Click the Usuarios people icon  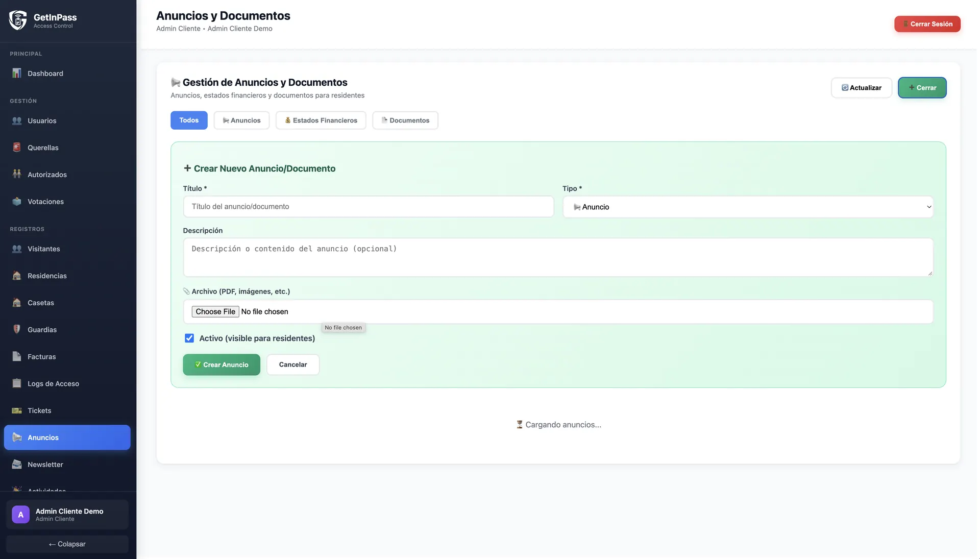pos(17,121)
